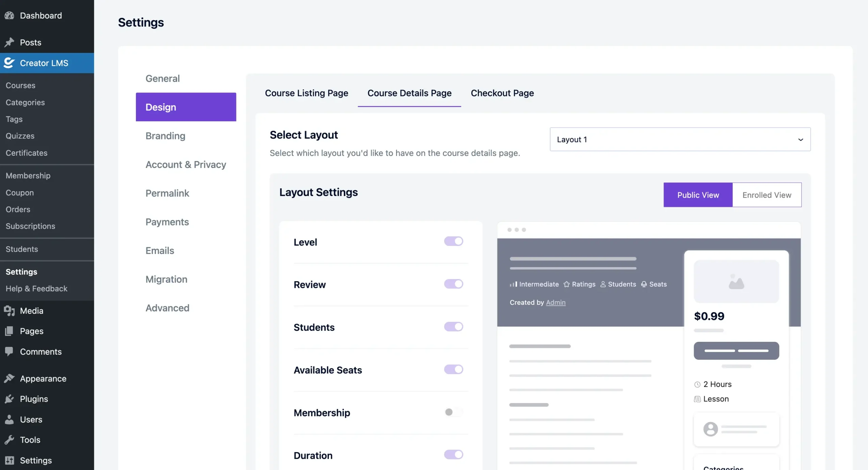Open Plugins via the plug icon

pyautogui.click(x=9, y=399)
